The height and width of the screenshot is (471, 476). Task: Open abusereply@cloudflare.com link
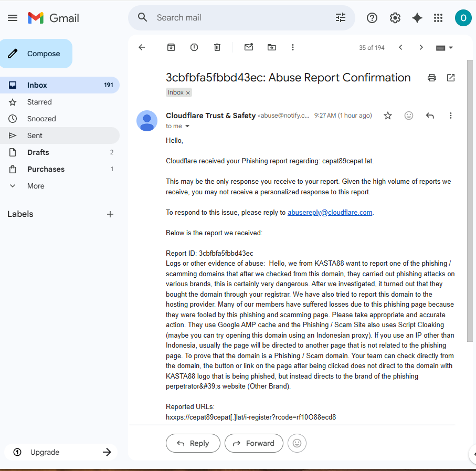click(330, 213)
